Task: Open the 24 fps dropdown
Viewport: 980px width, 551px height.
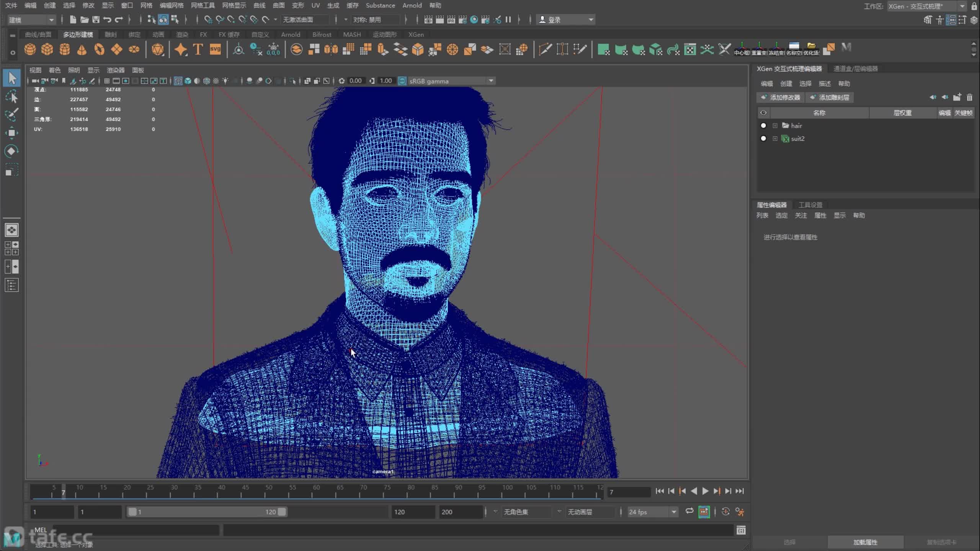Action: click(652, 512)
